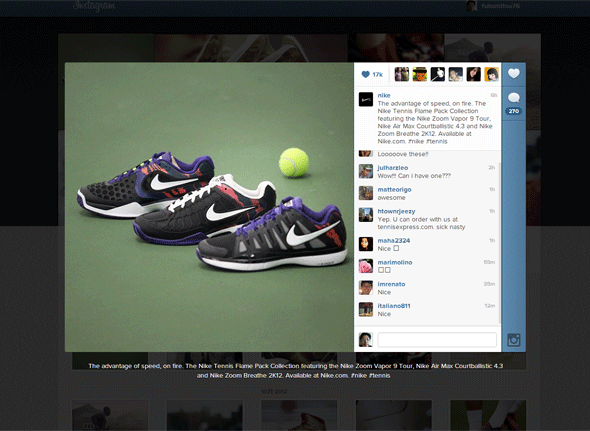The height and width of the screenshot is (431, 590).
Task: Focus the add comment text field
Action: [x=437, y=340]
